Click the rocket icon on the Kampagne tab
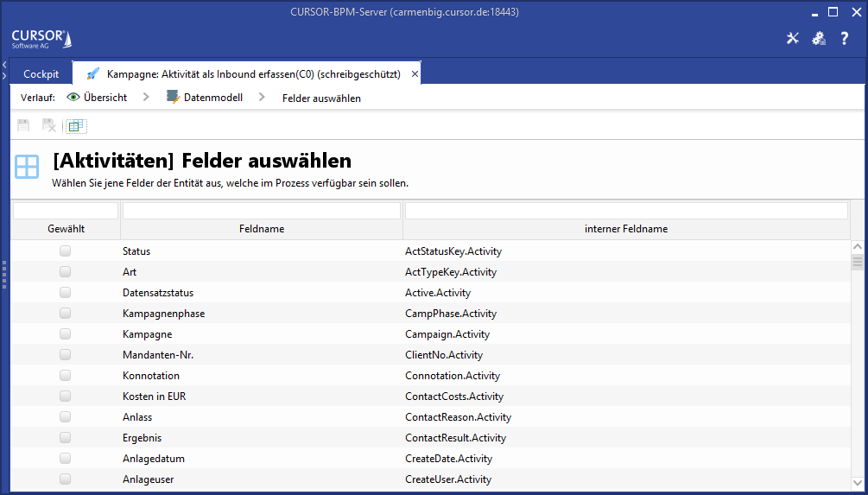868x495 pixels. (92, 74)
